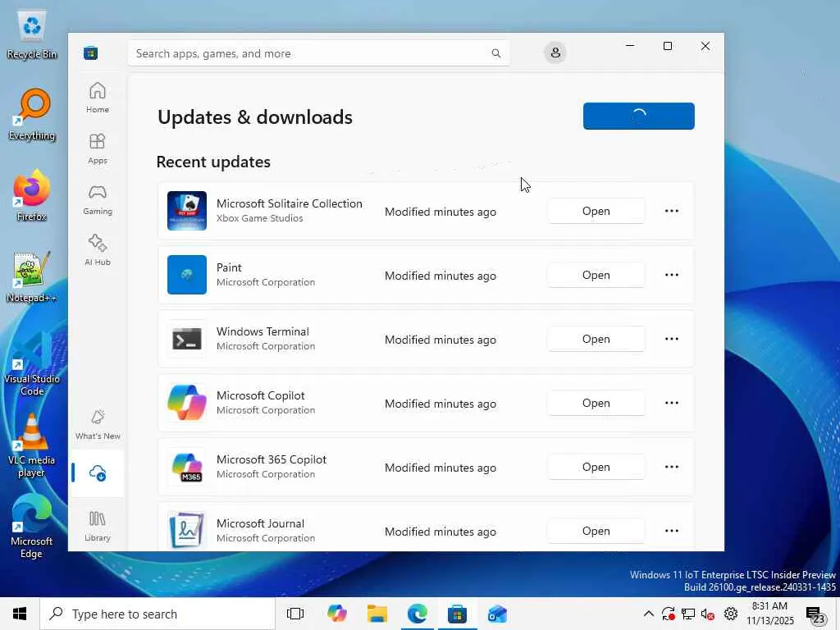Open the notification center icon
Screen dimensions: 840x630
(x=815, y=615)
